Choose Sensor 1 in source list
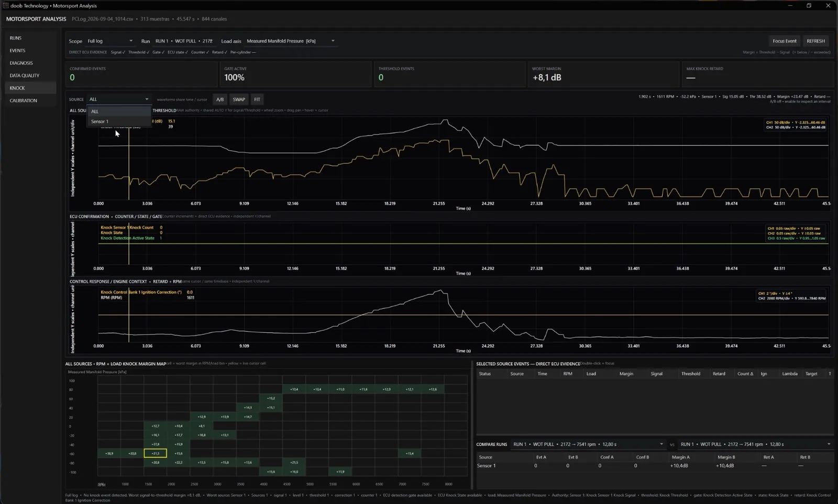Screen dimensions: 838x504 (118, 121)
